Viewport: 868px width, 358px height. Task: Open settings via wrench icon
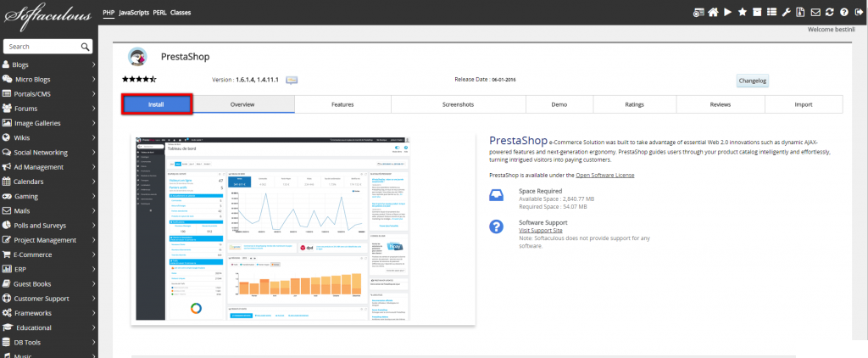(786, 12)
